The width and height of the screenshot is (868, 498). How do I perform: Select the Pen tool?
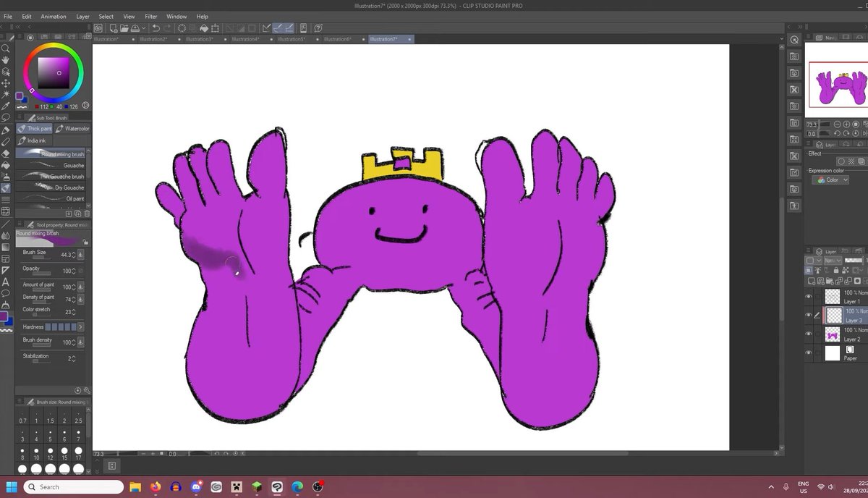click(x=5, y=130)
